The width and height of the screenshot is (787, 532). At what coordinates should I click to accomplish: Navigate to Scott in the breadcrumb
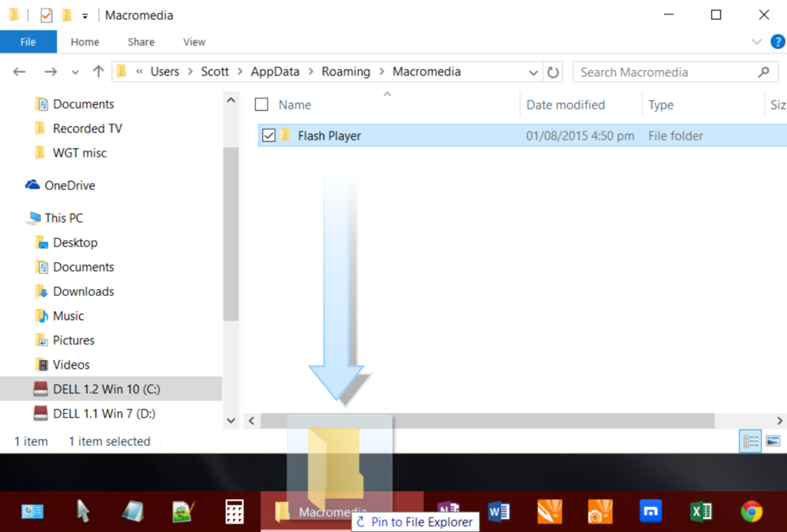coord(215,71)
